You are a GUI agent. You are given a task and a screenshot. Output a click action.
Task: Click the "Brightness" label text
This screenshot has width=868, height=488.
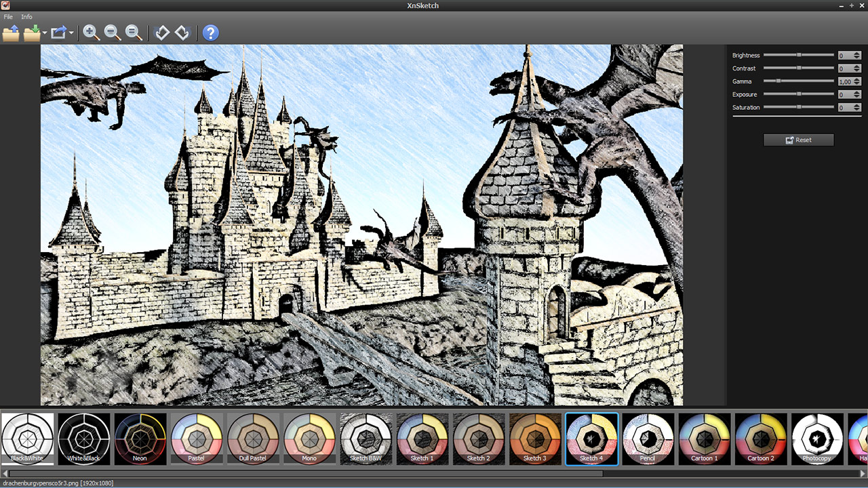[746, 56]
